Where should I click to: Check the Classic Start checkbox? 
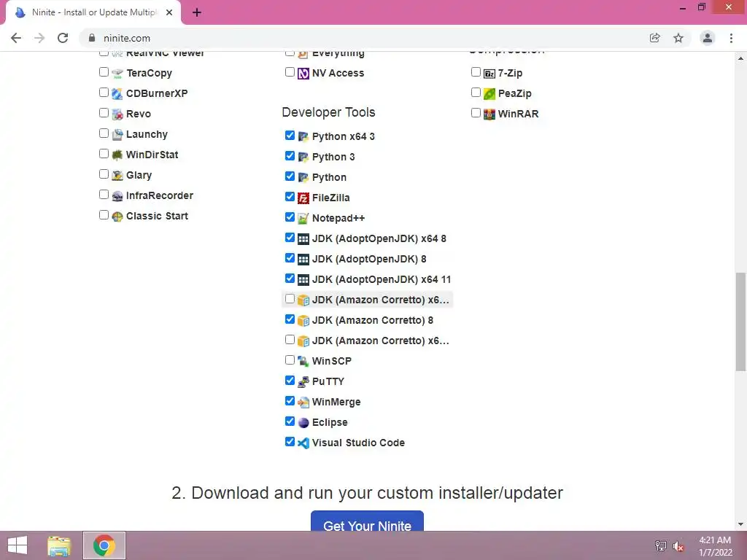point(104,215)
